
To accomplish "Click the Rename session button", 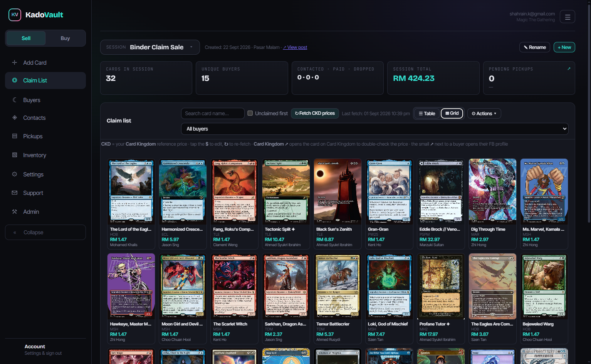I will point(534,47).
